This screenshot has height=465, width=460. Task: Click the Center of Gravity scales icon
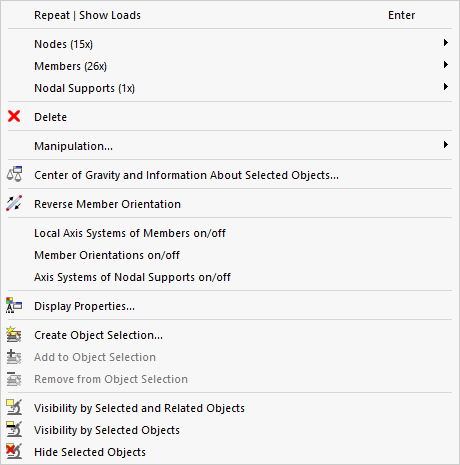point(14,174)
